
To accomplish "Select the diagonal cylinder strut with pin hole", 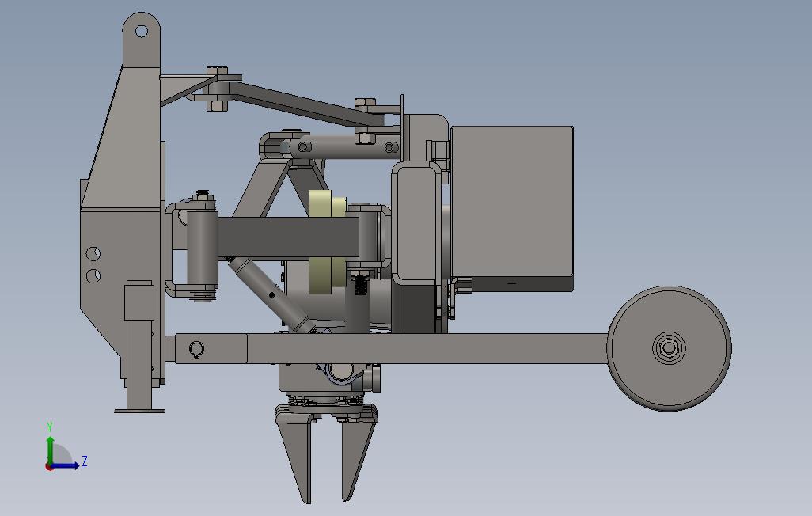I will pyautogui.click(x=271, y=294).
